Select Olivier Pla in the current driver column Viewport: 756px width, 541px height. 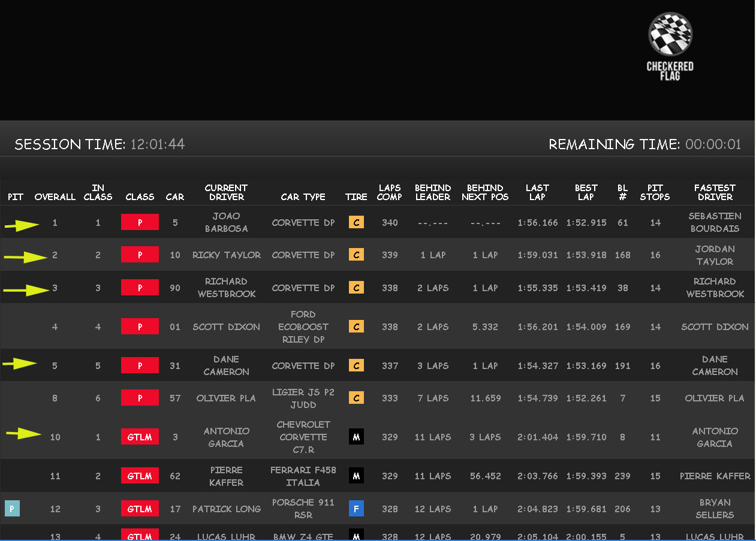pos(226,398)
